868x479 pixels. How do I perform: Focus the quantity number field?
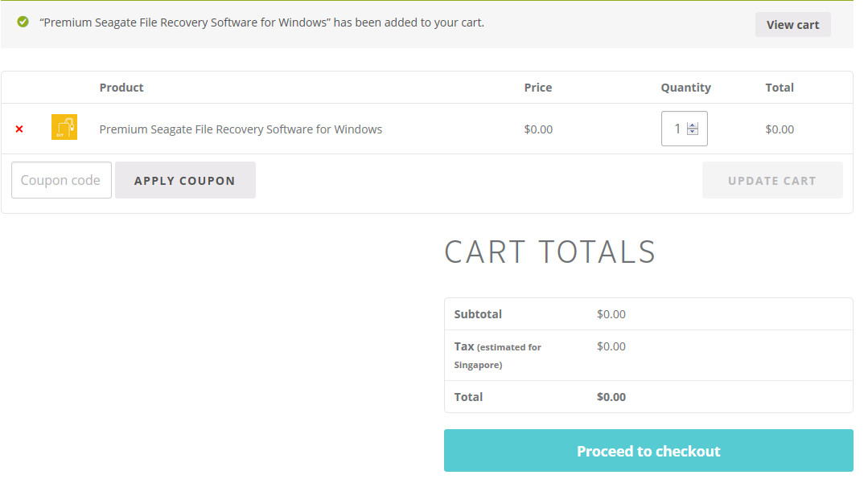point(677,129)
